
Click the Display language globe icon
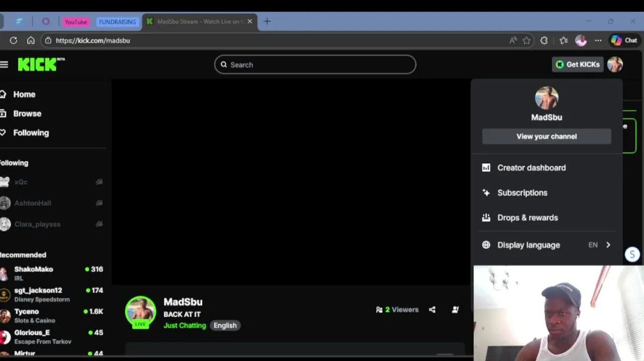coord(486,245)
